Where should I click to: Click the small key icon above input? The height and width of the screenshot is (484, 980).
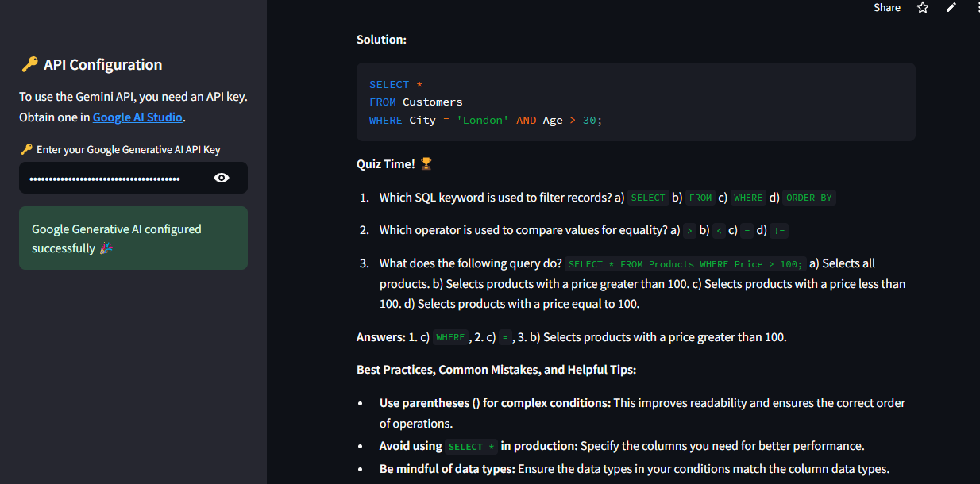pos(26,150)
